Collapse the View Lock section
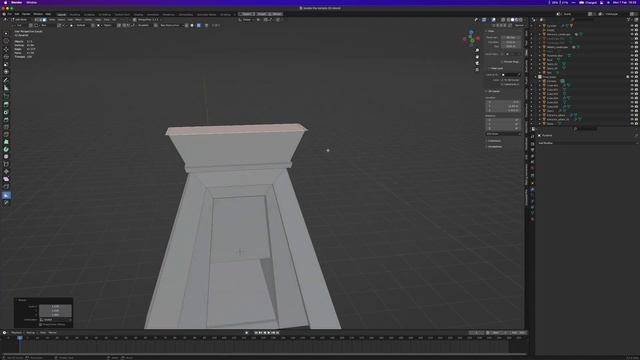 (x=496, y=68)
